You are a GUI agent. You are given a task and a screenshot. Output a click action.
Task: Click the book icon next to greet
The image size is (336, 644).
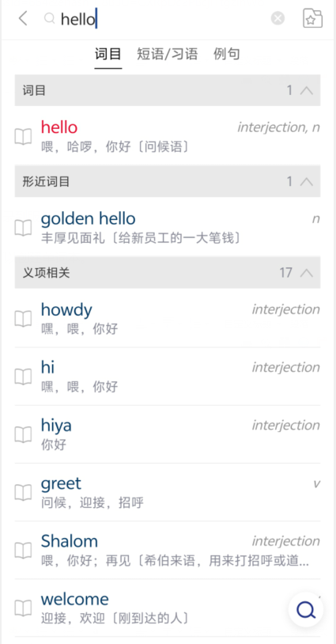[x=23, y=492]
